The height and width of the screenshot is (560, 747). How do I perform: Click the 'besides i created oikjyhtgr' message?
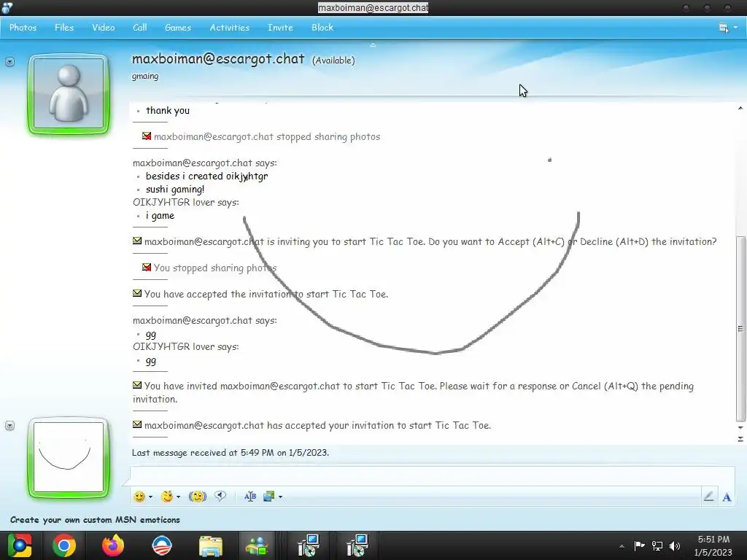coord(206,176)
